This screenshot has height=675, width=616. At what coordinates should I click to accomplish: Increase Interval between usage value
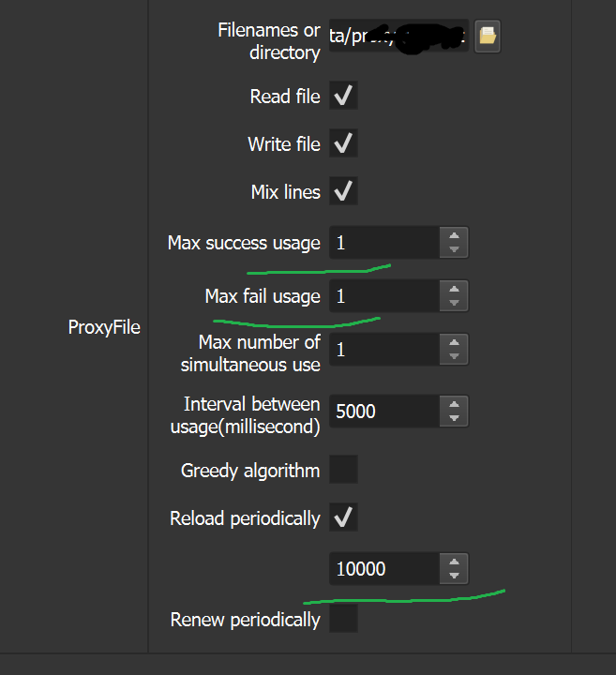pyautogui.click(x=454, y=404)
